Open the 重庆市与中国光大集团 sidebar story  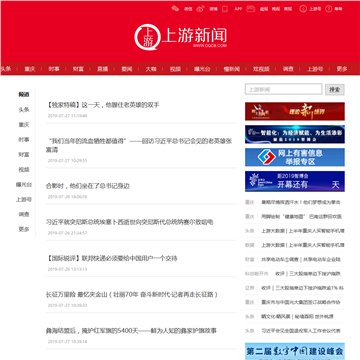click(301, 302)
